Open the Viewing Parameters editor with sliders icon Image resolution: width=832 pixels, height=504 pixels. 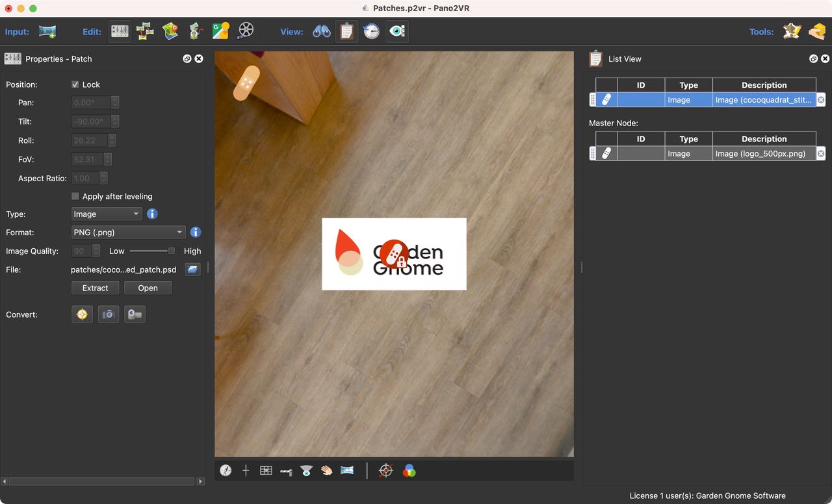[120, 31]
